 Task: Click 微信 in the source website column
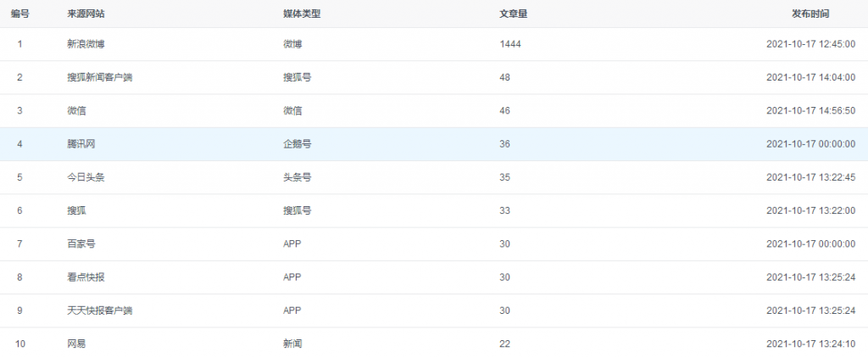(76, 110)
